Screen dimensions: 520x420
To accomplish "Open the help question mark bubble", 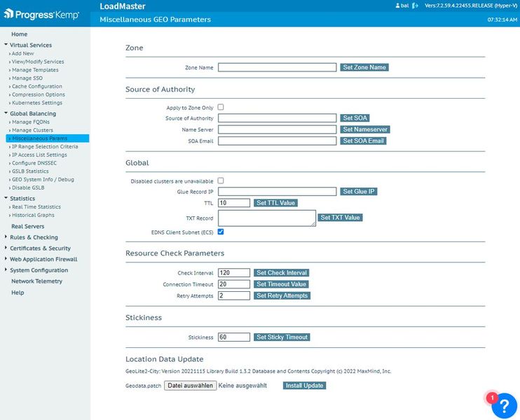I will point(505,406).
